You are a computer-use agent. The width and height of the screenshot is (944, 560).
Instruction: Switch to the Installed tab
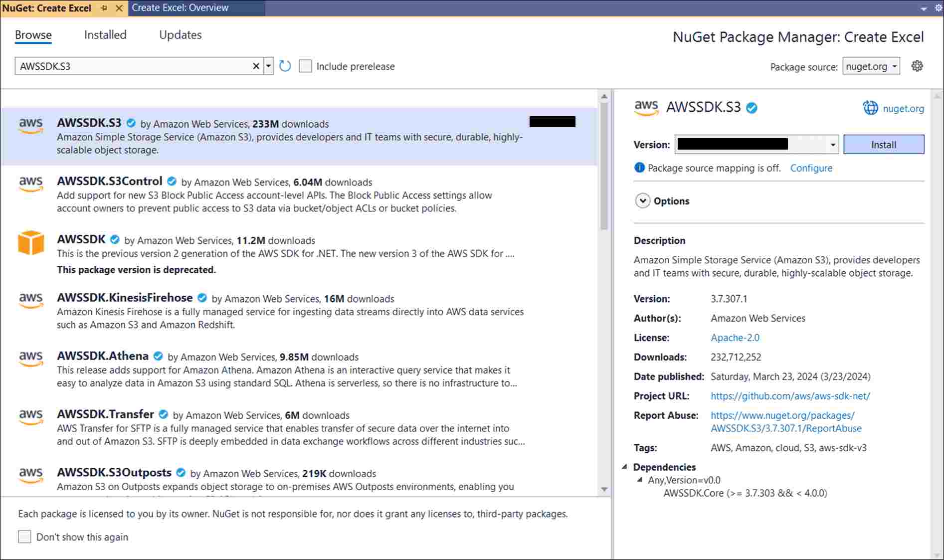click(x=105, y=35)
